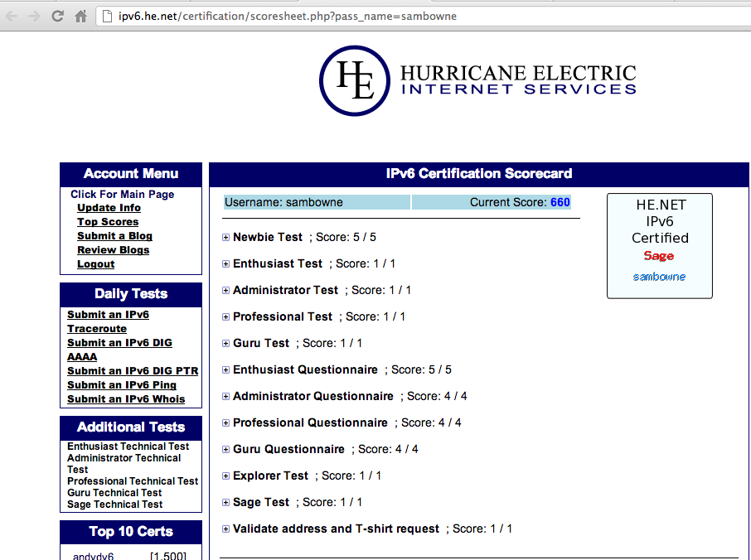Image resolution: width=751 pixels, height=560 pixels.
Task: Click the browser forward arrow
Action: pos(34,17)
